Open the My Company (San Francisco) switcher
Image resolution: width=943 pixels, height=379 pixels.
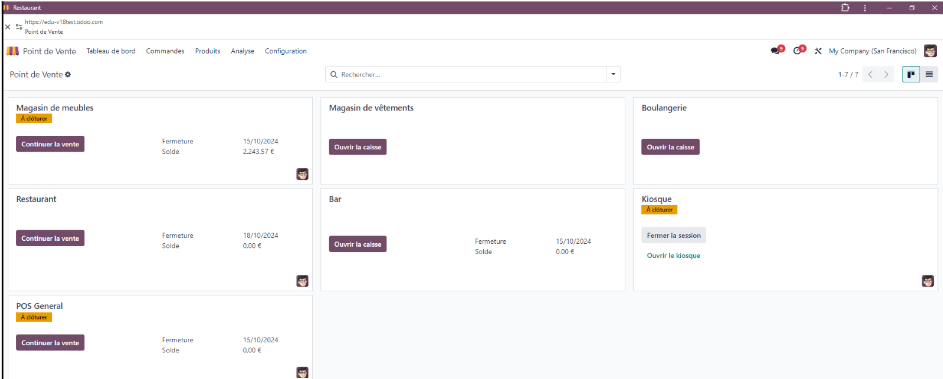[873, 51]
